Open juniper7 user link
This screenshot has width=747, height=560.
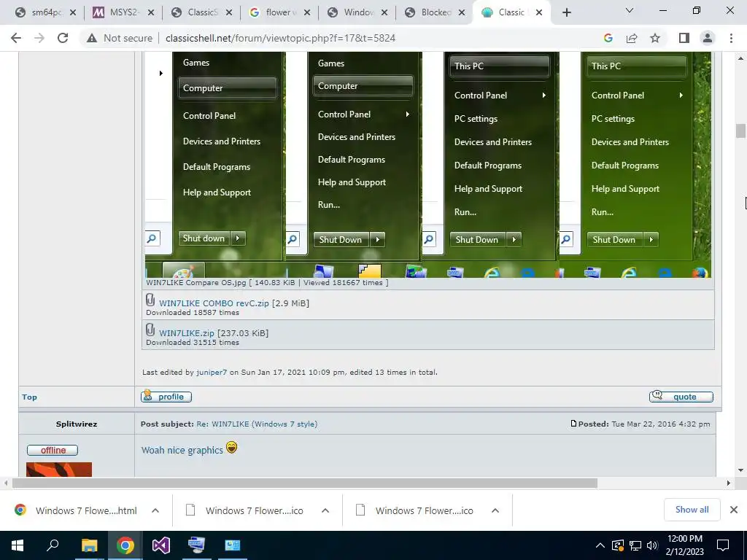click(x=212, y=373)
